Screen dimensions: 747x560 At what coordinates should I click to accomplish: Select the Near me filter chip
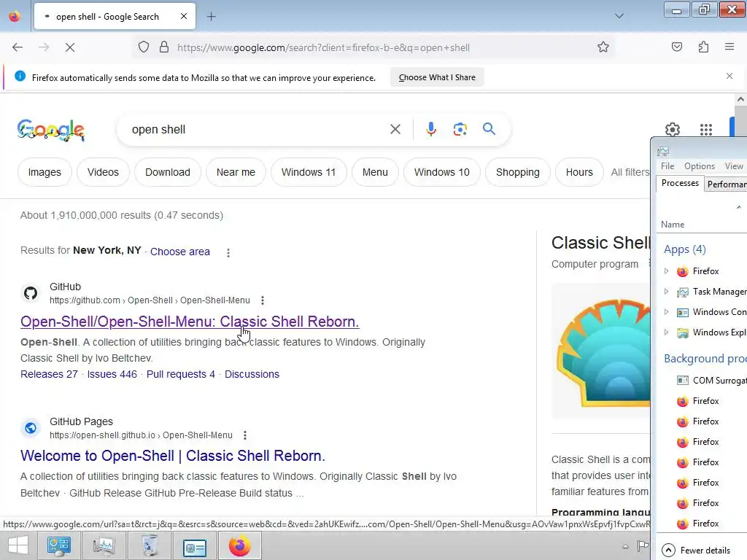(x=236, y=172)
